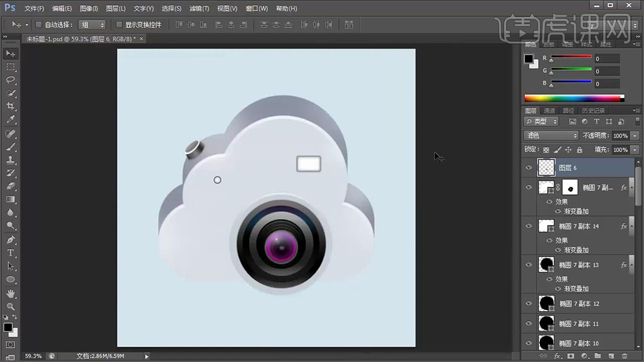Open the 文件(F) menu
The height and width of the screenshot is (362, 644).
[34, 8]
